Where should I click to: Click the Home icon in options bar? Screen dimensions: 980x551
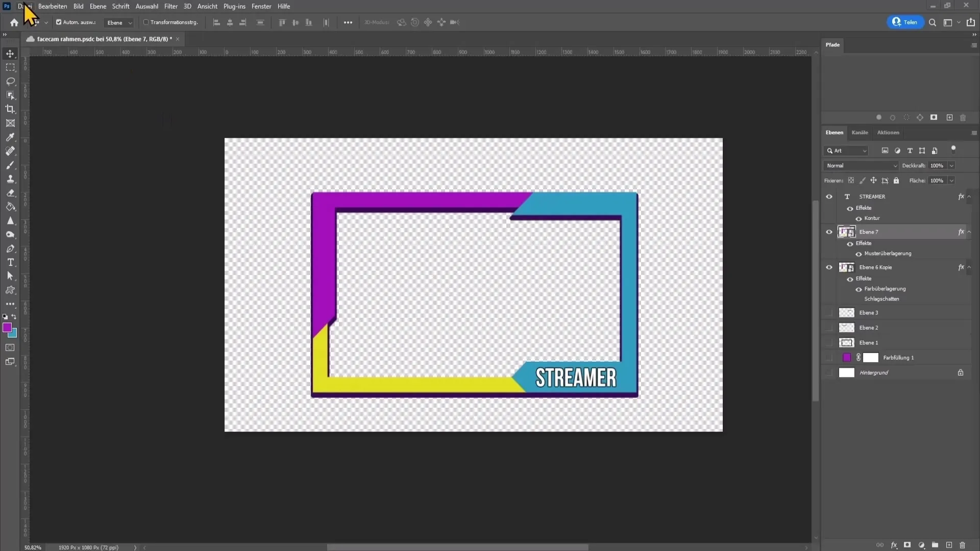(x=14, y=22)
